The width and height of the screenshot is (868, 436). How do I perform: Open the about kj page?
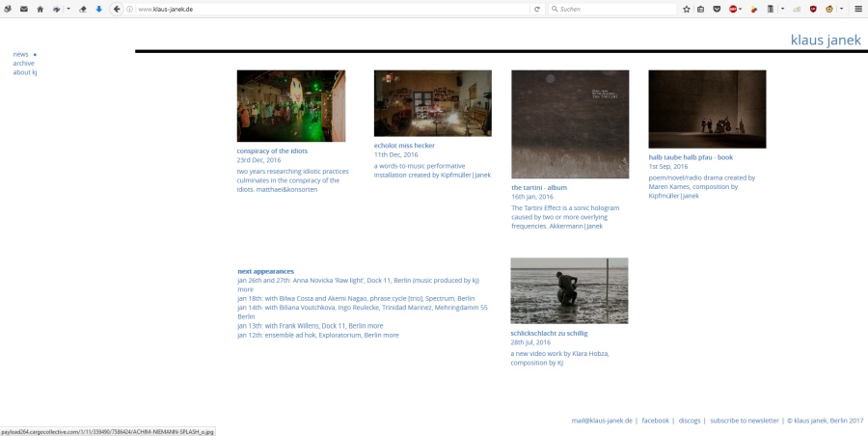tap(25, 72)
